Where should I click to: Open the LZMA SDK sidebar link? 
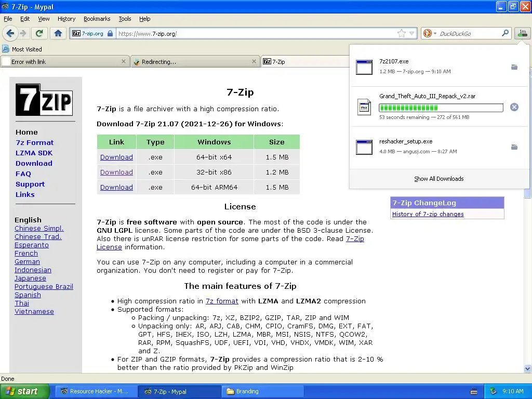click(34, 153)
